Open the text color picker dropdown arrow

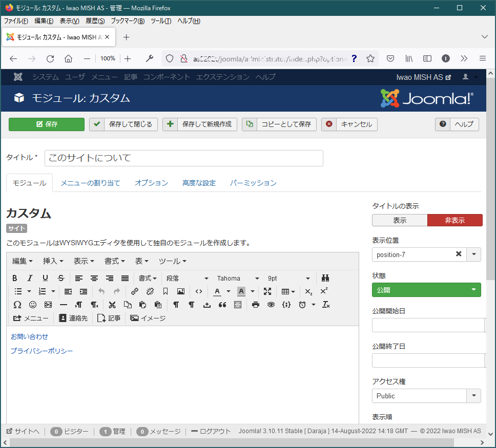tap(229, 291)
